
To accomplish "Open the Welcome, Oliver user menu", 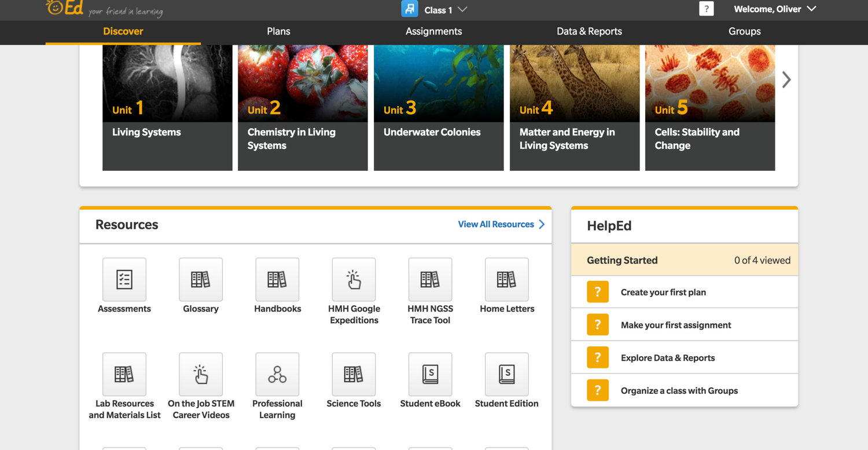I will pos(774,9).
